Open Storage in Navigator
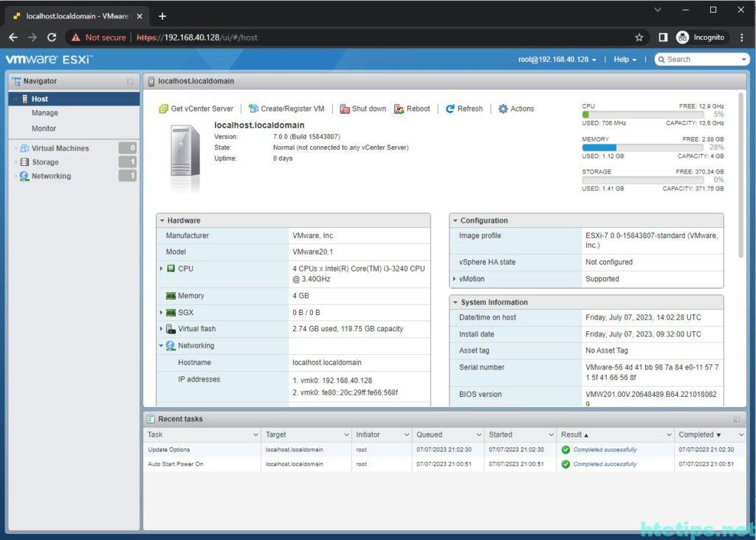756x540 pixels. (45, 162)
